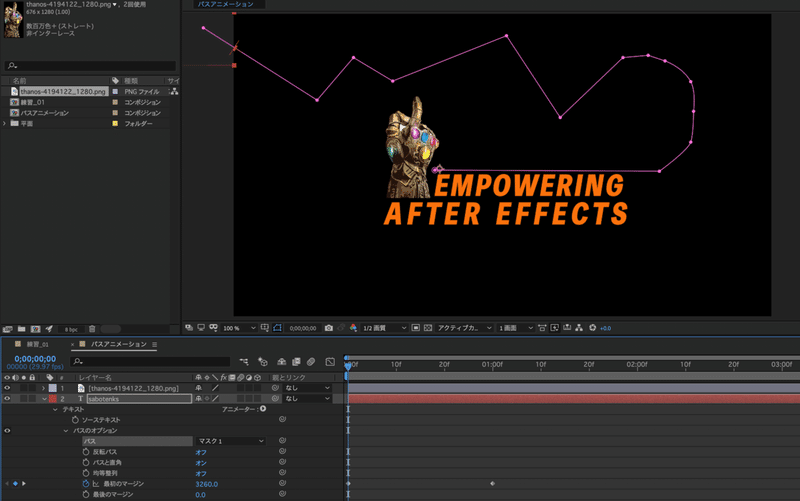
Task: Click the show channel color icon
Action: tap(353, 328)
